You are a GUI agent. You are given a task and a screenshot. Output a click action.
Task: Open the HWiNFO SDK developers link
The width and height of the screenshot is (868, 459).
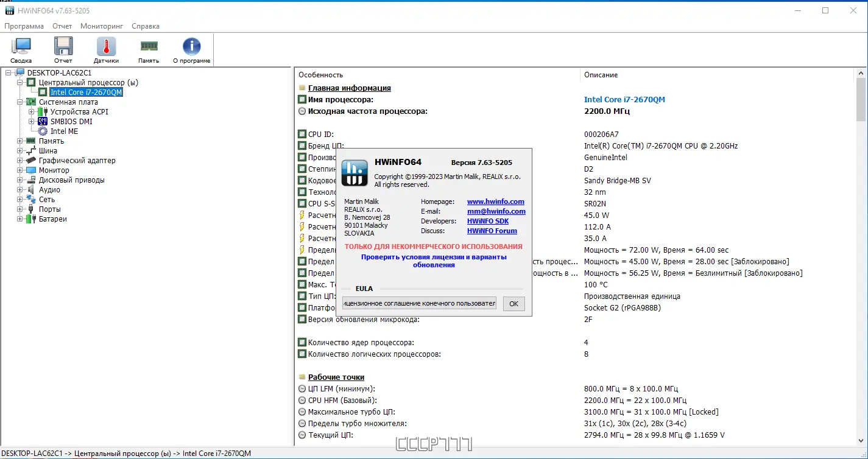pos(488,222)
